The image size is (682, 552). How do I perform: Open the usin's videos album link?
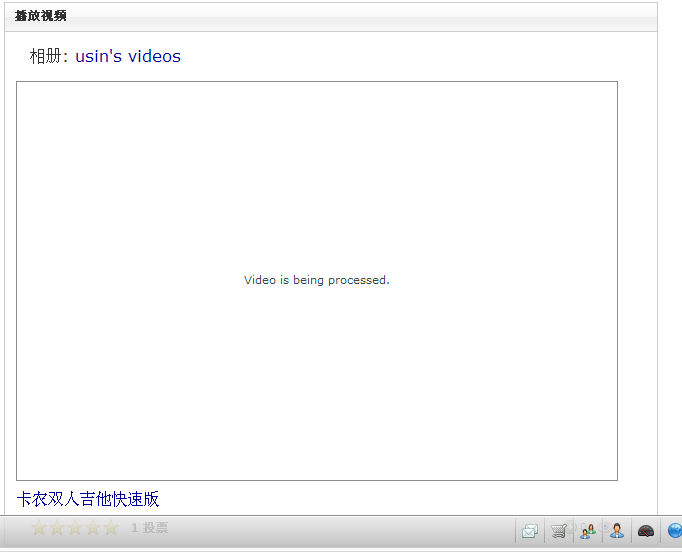[x=128, y=56]
